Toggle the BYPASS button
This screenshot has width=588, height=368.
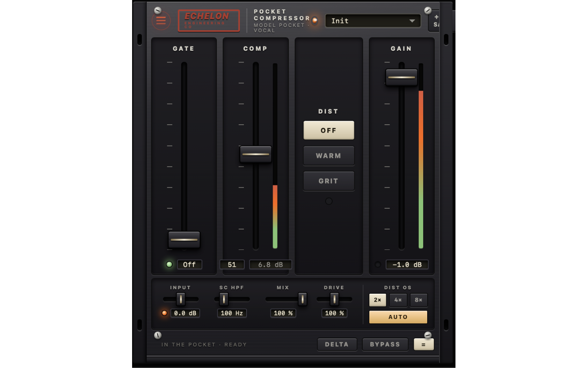coord(385,345)
